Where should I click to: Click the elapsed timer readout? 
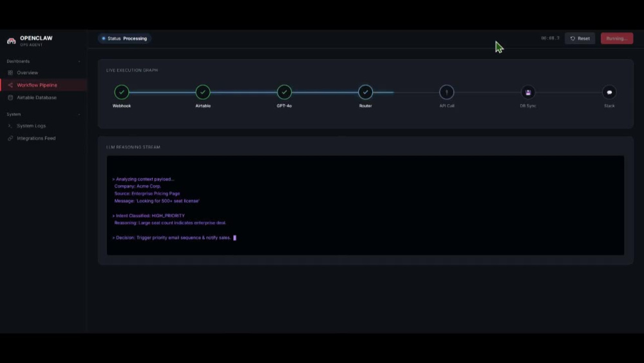point(551,38)
